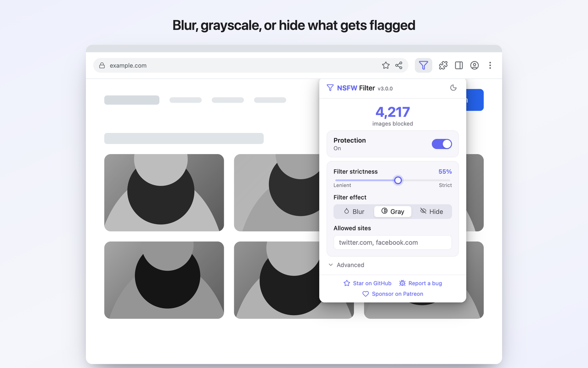Click the "On" status under Protection

click(x=337, y=149)
